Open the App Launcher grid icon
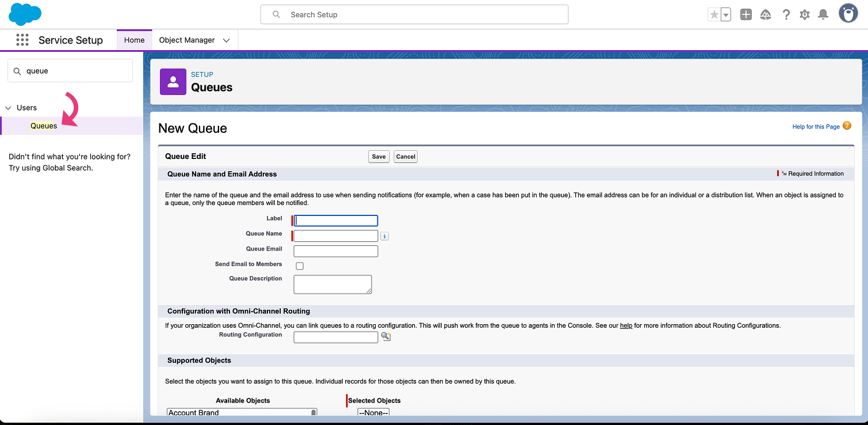The width and height of the screenshot is (868, 425). pyautogui.click(x=22, y=40)
